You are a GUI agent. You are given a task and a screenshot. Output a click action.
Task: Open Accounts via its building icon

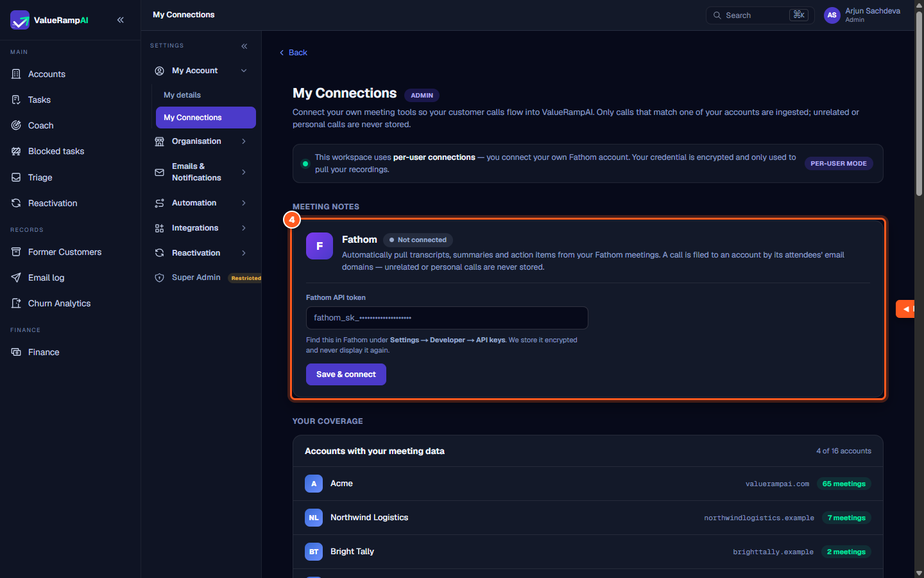pos(16,74)
